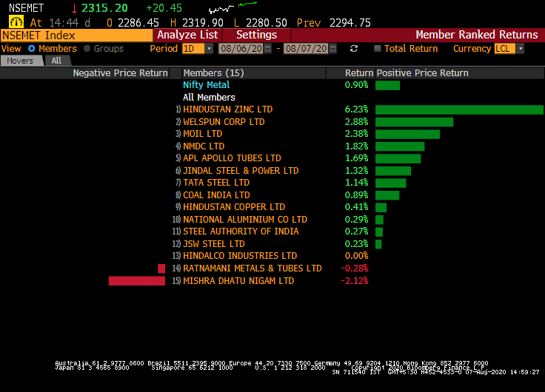Switch to the All tab
Image resolution: width=545 pixels, height=392 pixels.
(x=56, y=61)
